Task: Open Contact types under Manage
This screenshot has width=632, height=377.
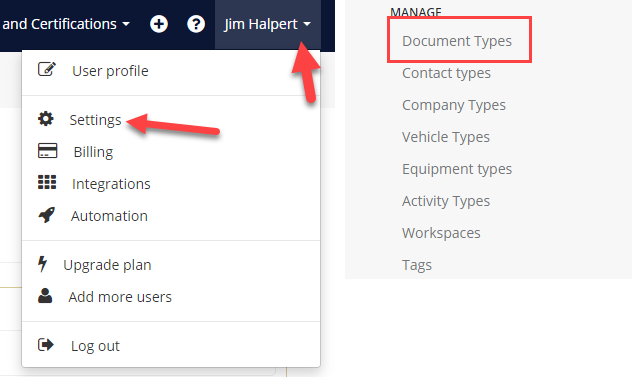Action: click(x=446, y=73)
